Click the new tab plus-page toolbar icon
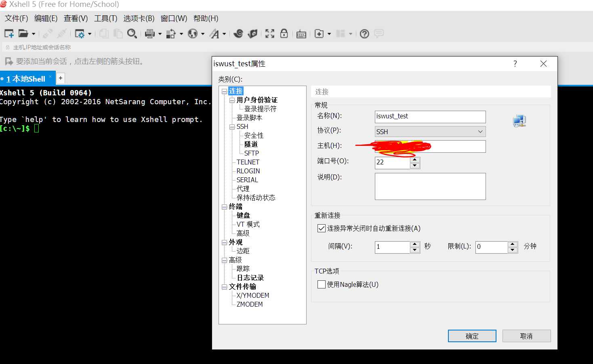 319,34
